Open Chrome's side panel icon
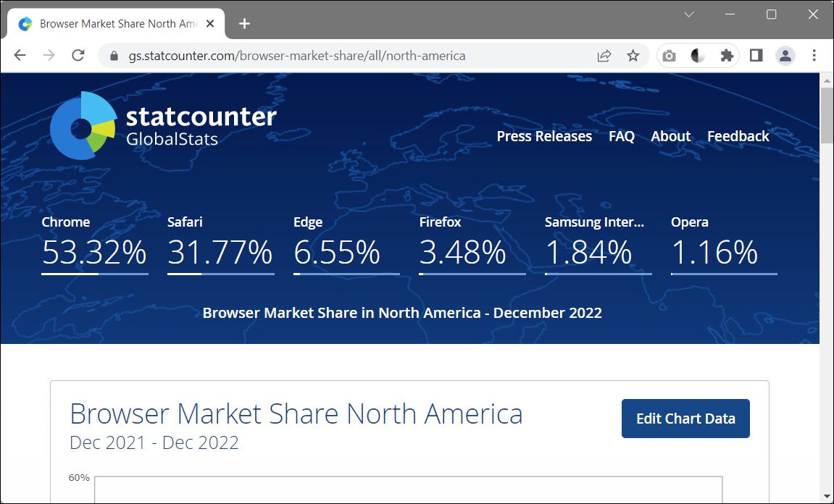834x504 pixels. click(x=755, y=55)
